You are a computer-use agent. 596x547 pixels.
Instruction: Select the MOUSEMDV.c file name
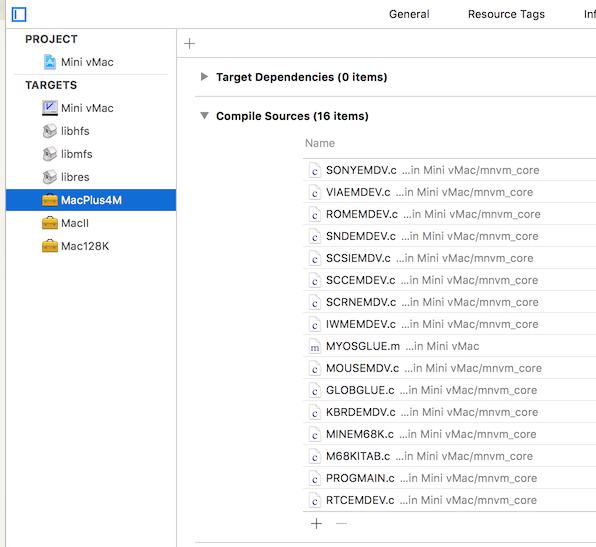pyautogui.click(x=363, y=368)
